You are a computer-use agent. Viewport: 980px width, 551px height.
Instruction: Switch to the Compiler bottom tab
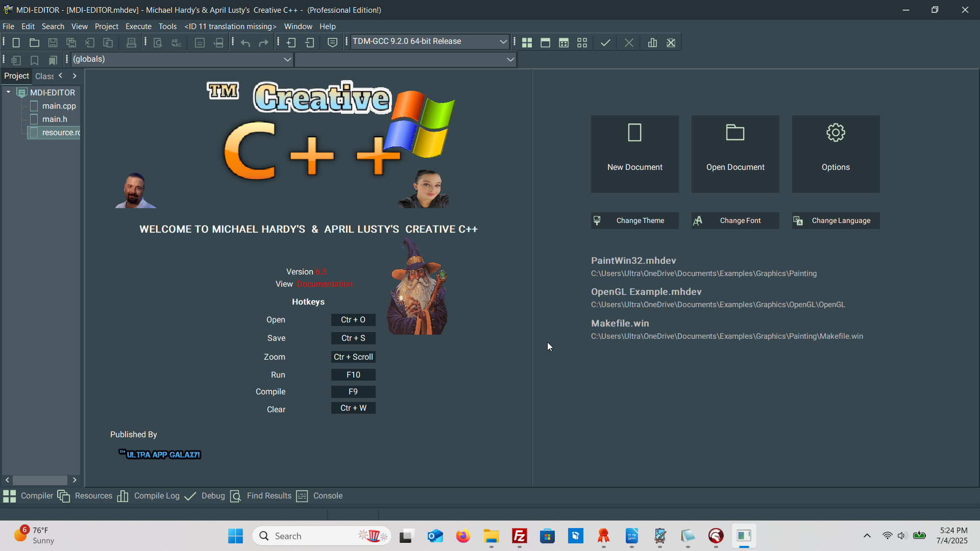[28, 496]
